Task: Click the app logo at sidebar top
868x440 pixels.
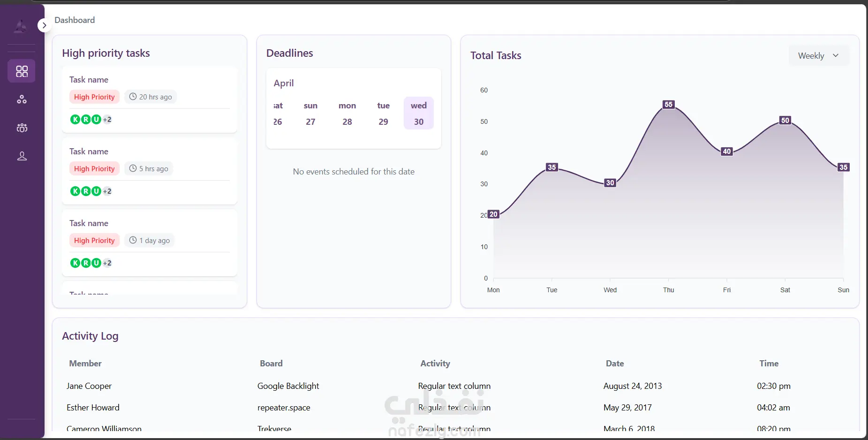Action: click(x=21, y=26)
